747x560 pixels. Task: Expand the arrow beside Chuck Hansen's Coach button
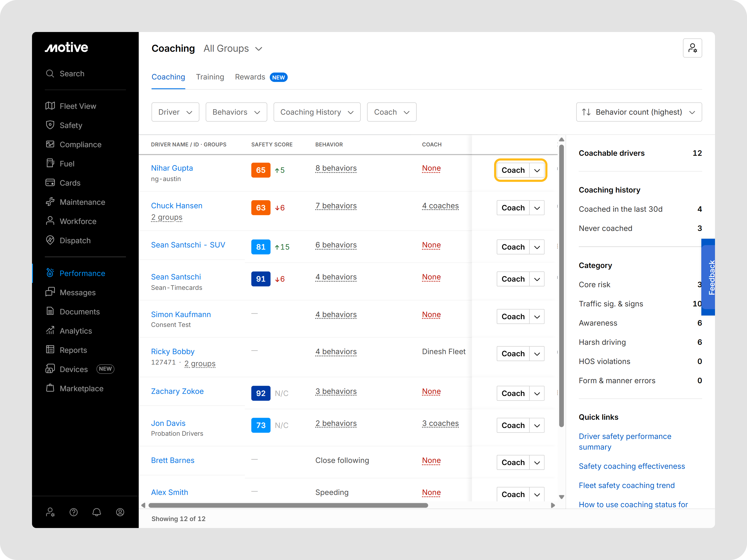point(537,208)
